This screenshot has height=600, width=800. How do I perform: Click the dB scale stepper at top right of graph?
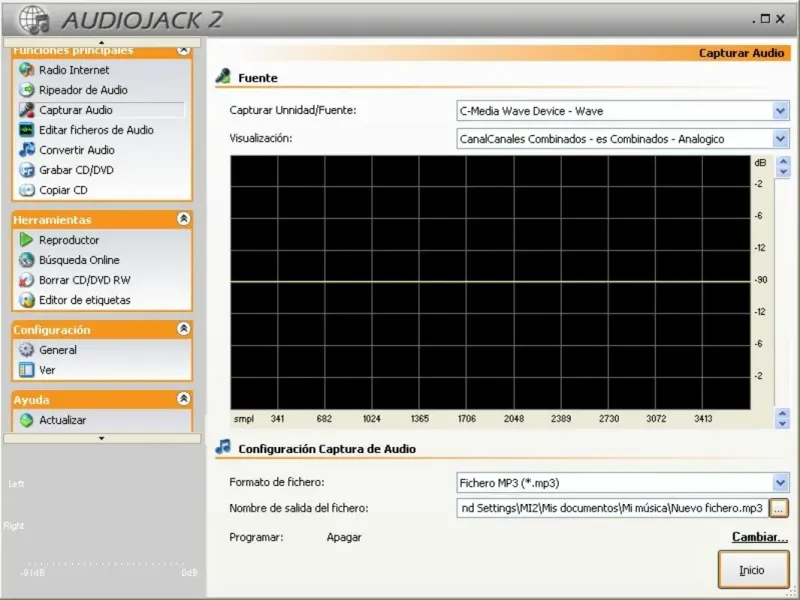783,167
